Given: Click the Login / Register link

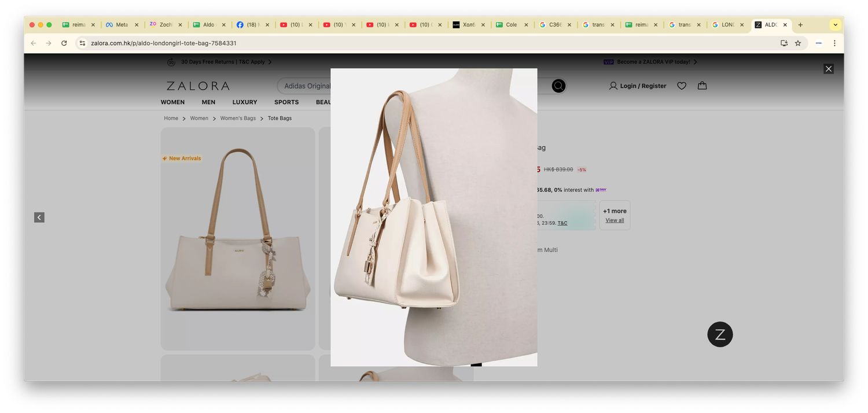Looking at the screenshot, I should click(638, 86).
